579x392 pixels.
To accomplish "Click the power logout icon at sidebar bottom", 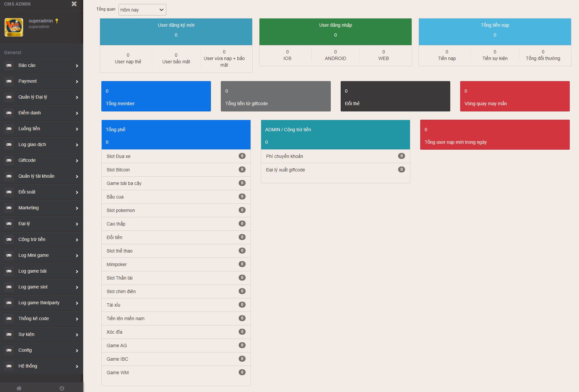I will click(62, 388).
